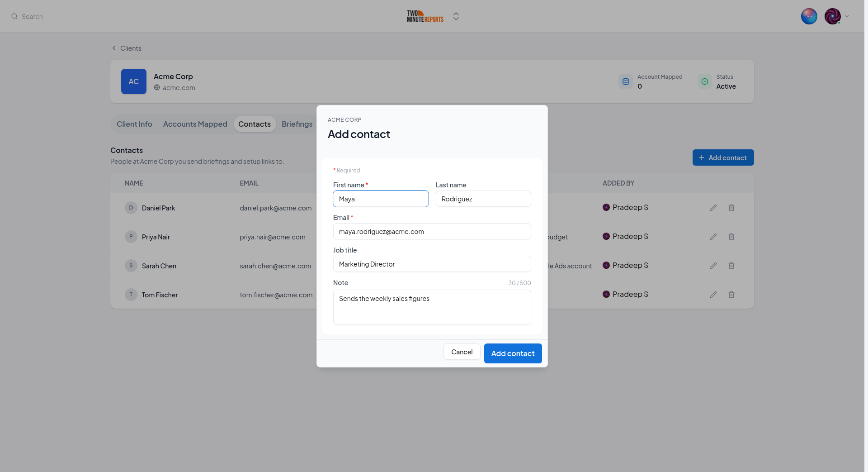Delete Tom Fischer's contact
868x472 pixels.
click(x=731, y=295)
